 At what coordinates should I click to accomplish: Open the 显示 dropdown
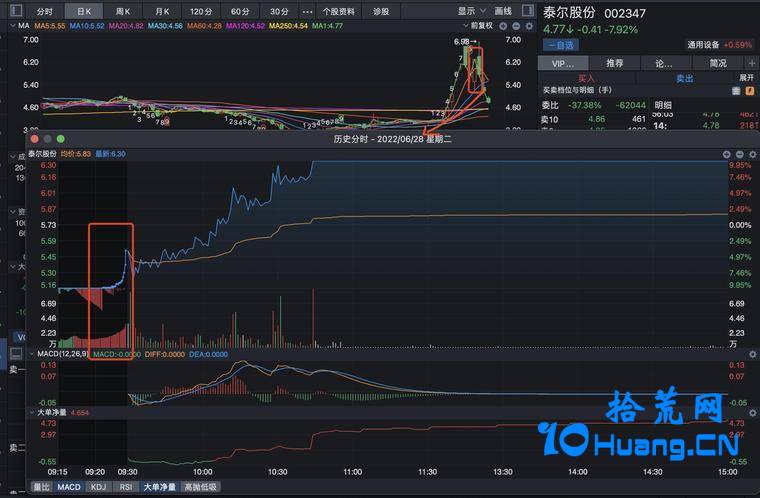click(472, 11)
